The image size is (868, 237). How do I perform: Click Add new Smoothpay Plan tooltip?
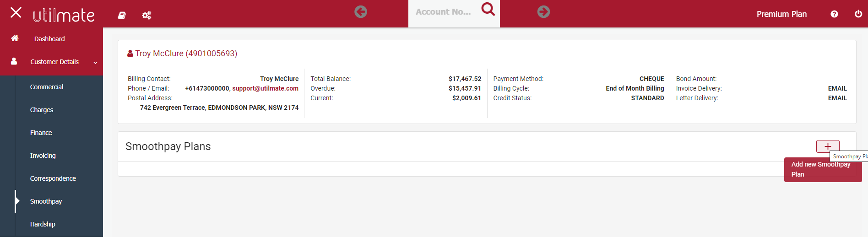(x=823, y=170)
